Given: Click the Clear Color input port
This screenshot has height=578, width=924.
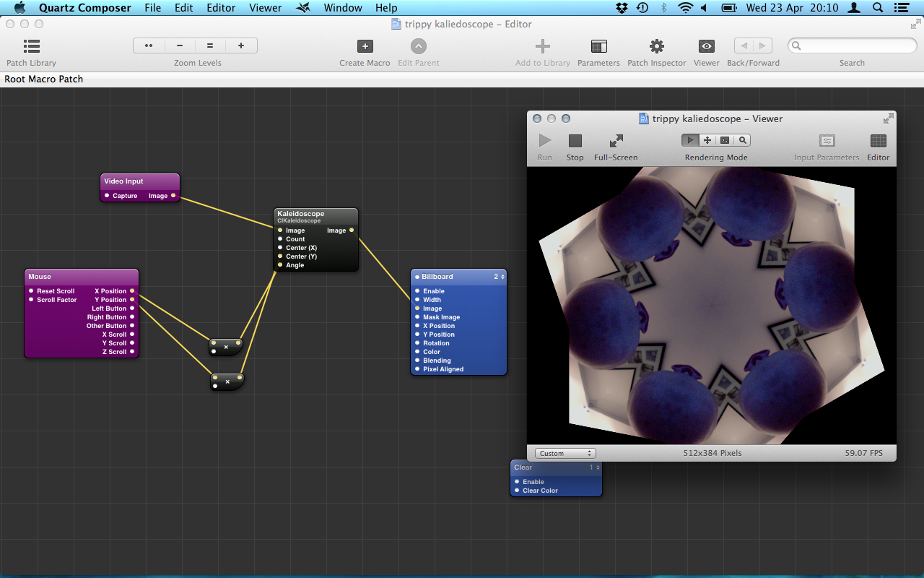Looking at the screenshot, I should point(517,491).
